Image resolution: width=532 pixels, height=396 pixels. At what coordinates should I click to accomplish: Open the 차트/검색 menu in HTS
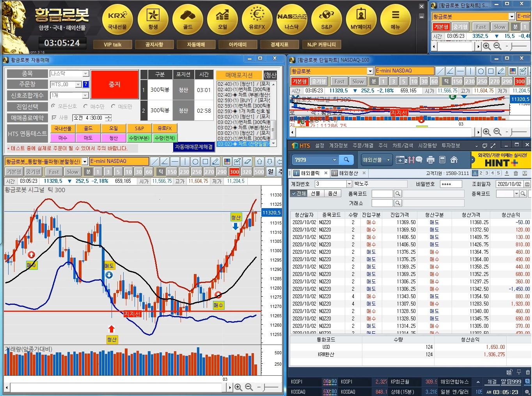pos(403,145)
